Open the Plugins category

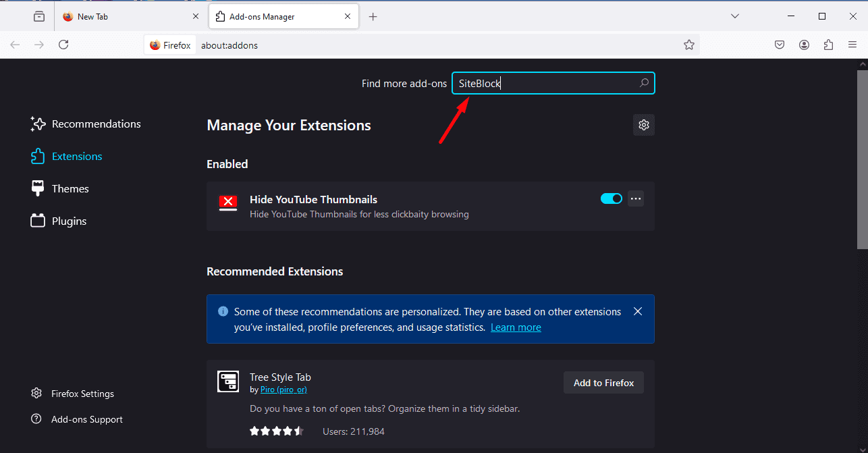coord(58,221)
